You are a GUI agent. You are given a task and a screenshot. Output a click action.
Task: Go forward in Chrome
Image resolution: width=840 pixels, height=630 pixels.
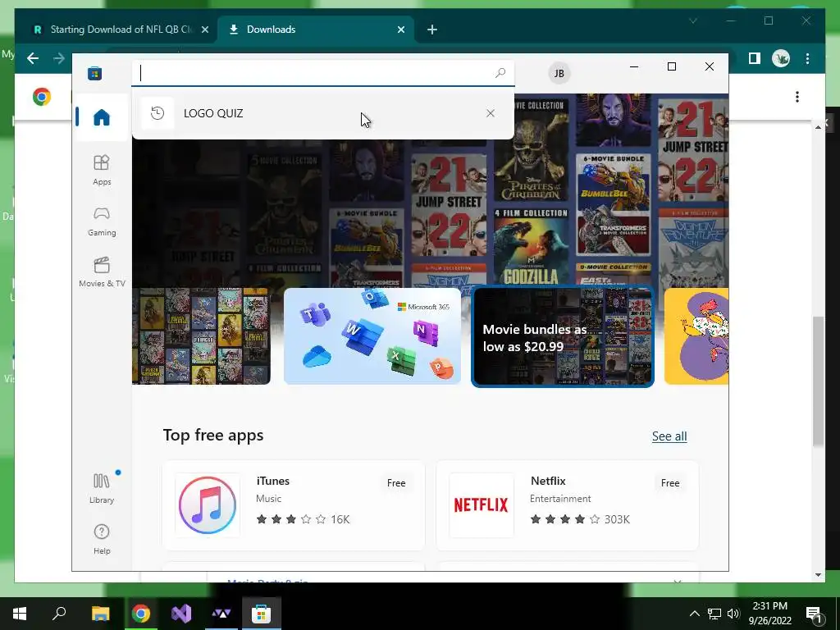coord(58,58)
